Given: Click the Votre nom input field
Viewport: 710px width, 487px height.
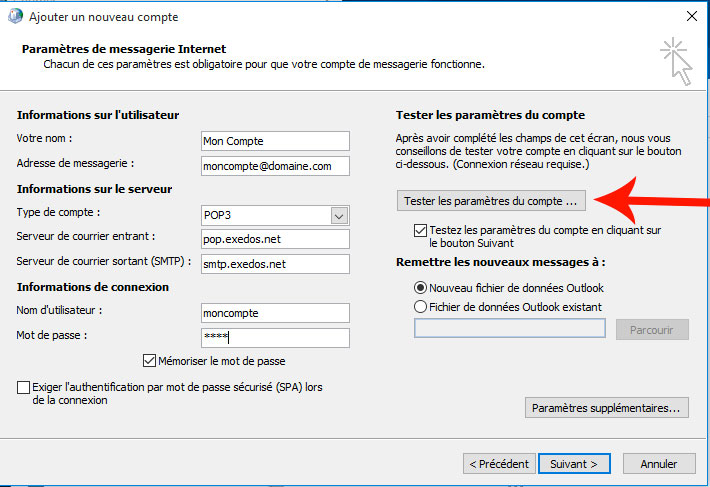Looking at the screenshot, I should 275,141.
